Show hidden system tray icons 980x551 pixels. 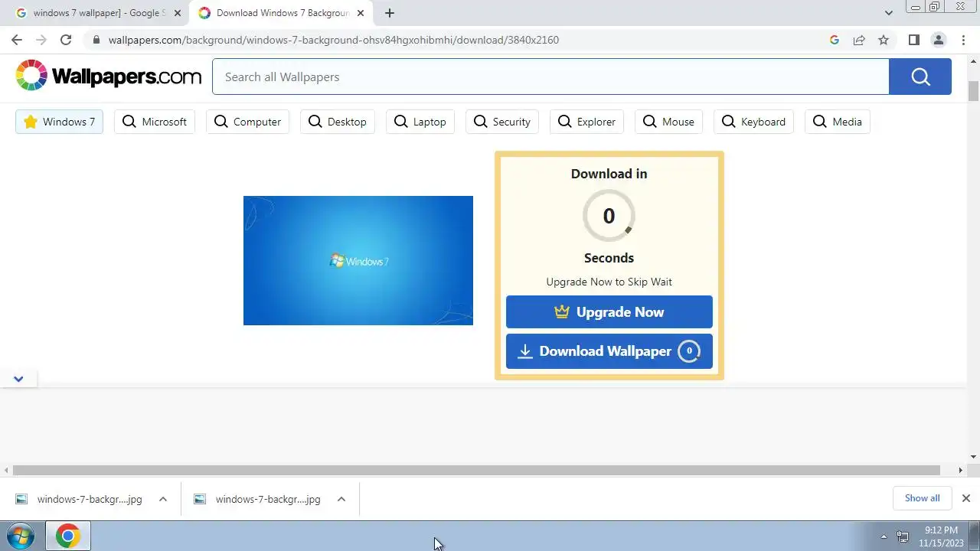click(x=884, y=536)
